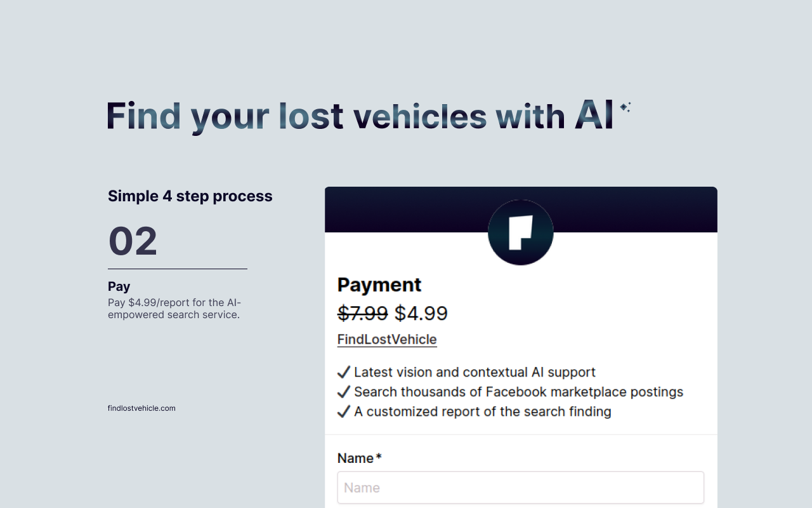The width and height of the screenshot is (812, 508).
Task: Click the Payment heading
Action: [x=379, y=284]
